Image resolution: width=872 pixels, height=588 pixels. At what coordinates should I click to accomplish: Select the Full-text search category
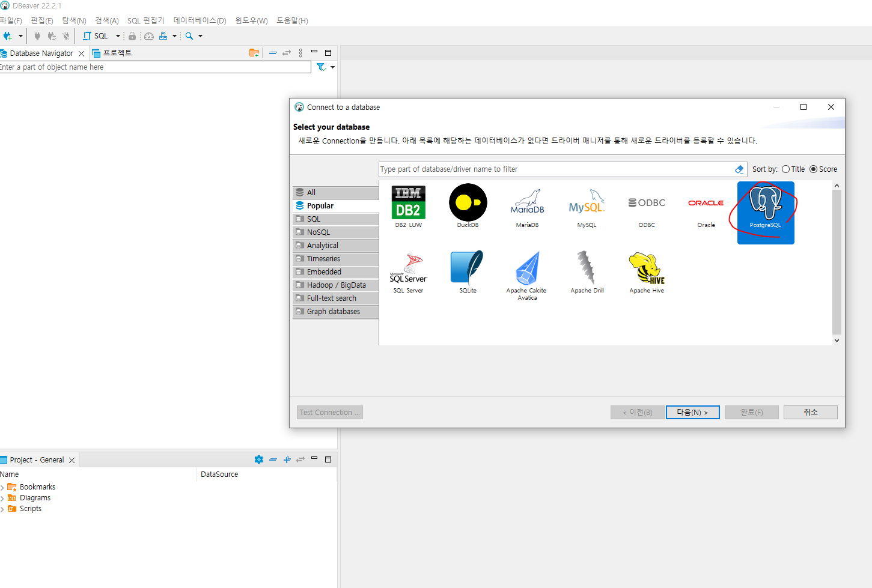tap(335, 299)
